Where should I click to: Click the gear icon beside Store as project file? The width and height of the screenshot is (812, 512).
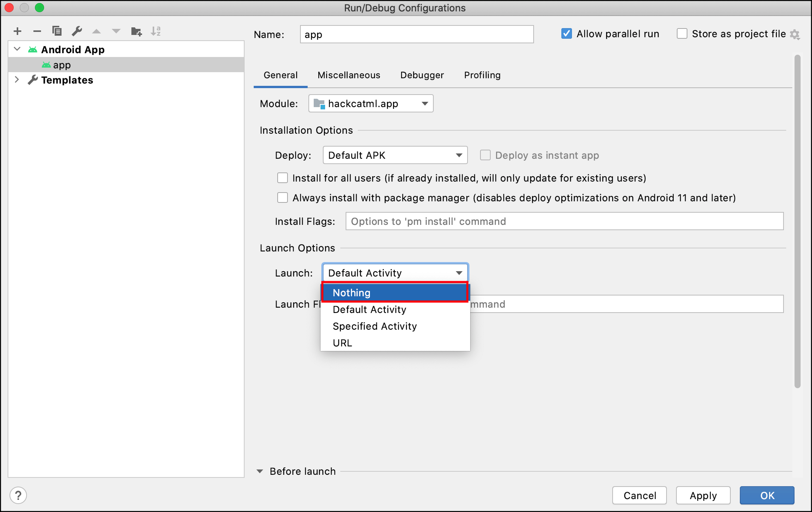(795, 35)
